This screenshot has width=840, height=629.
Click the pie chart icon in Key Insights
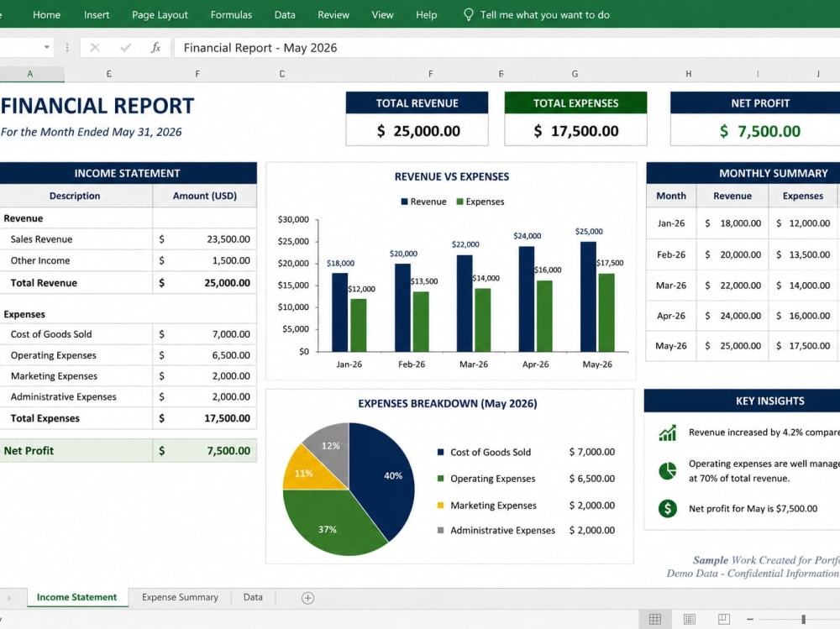pos(668,471)
